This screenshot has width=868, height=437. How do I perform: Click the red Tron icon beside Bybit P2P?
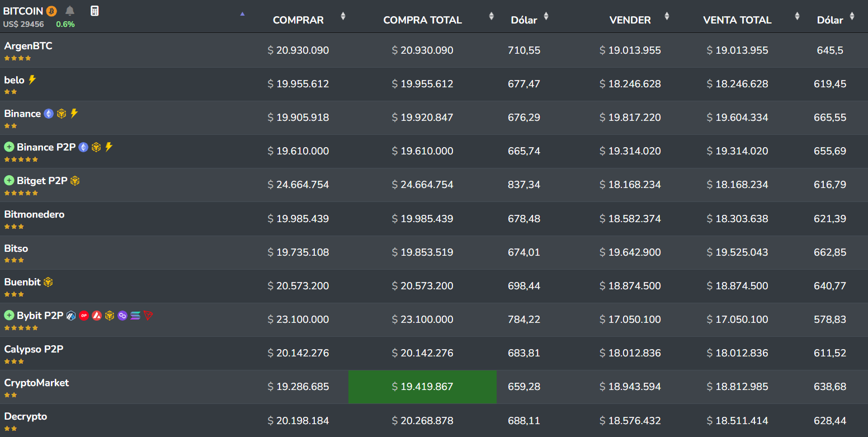(148, 316)
